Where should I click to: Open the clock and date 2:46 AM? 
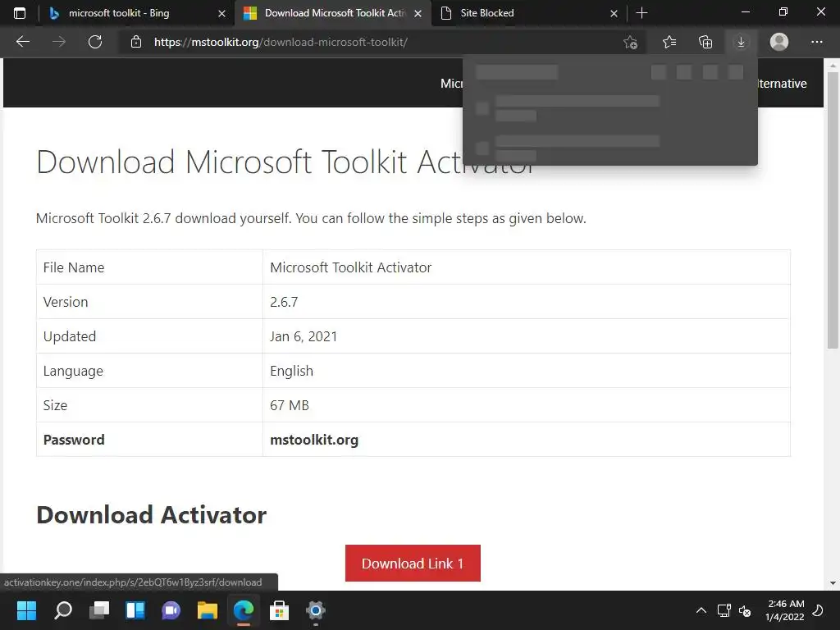coord(785,610)
